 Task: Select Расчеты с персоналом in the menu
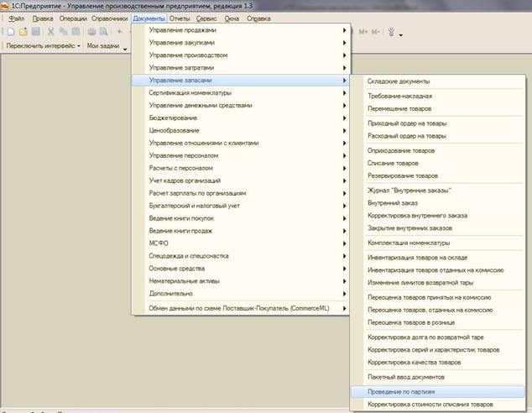[241, 169]
